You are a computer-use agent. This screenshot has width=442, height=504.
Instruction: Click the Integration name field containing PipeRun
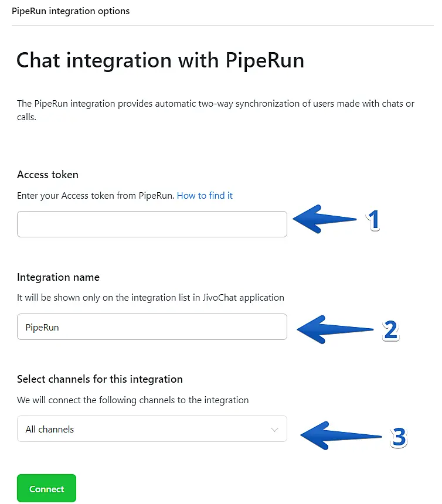tap(152, 327)
